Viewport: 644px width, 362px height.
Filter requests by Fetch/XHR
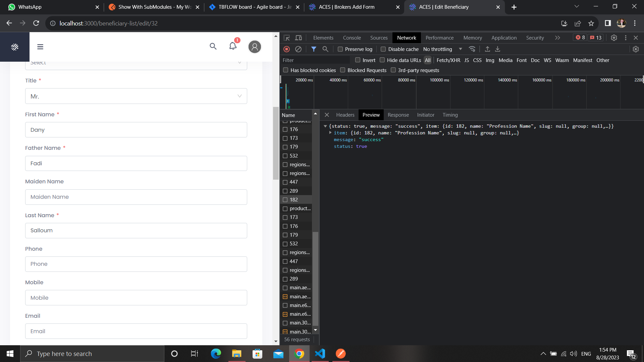[448, 60]
